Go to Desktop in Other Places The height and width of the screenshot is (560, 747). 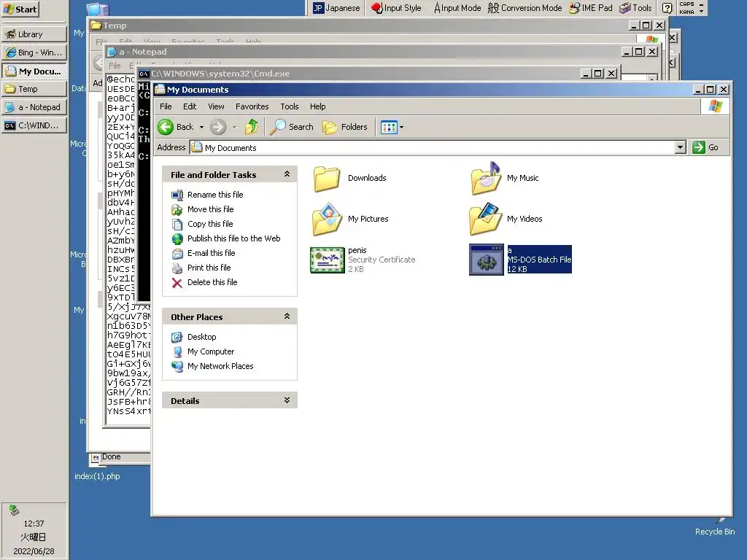(x=201, y=337)
